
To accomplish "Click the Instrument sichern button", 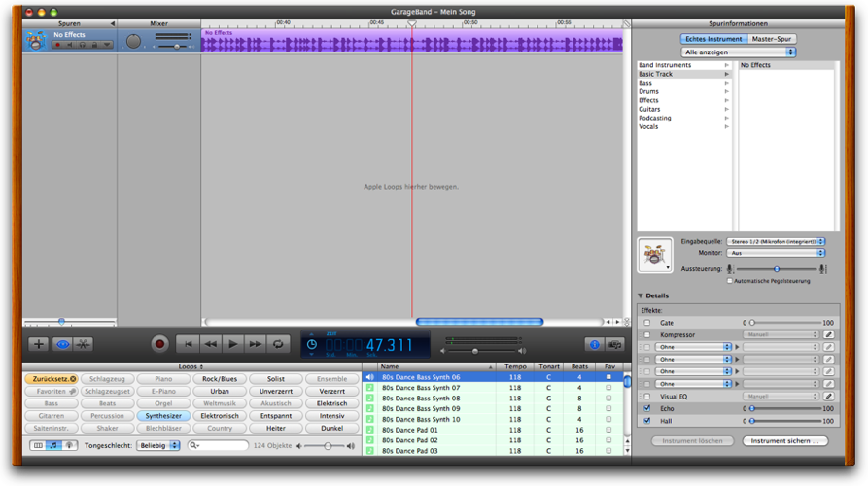I will pyautogui.click(x=785, y=440).
